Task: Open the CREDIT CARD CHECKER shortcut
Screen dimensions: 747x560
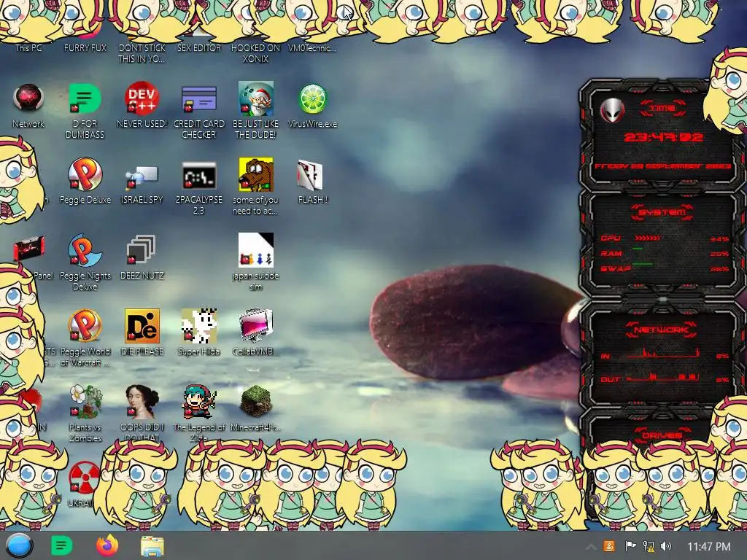Action: pos(198,98)
